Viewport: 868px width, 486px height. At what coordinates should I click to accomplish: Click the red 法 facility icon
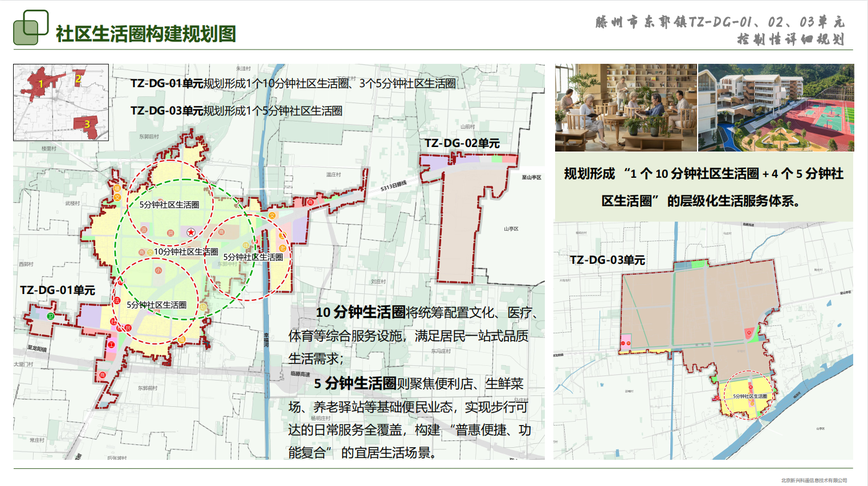pos(117,300)
